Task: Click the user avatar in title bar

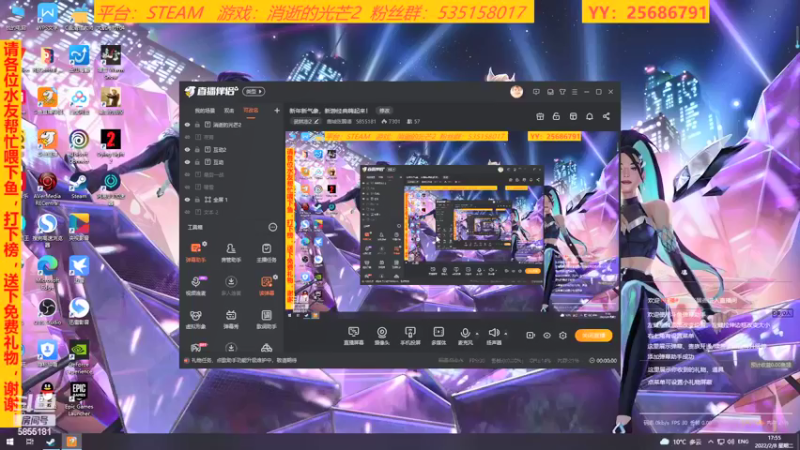Action: (516, 92)
